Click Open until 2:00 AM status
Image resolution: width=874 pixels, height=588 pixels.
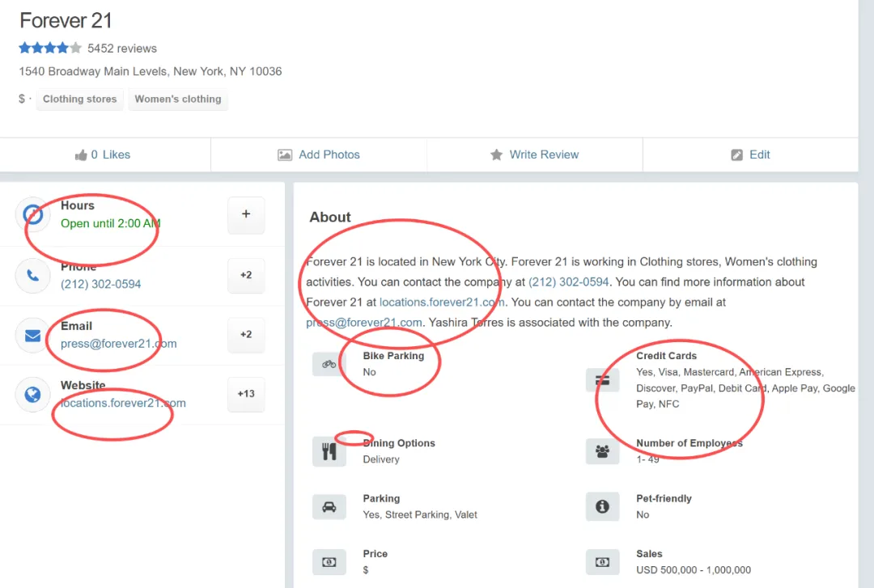point(110,223)
